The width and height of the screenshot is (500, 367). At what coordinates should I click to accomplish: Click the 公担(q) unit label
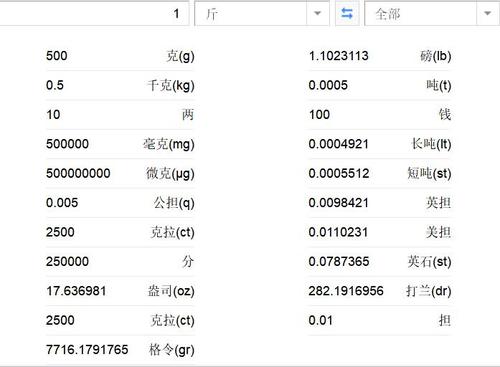174,203
